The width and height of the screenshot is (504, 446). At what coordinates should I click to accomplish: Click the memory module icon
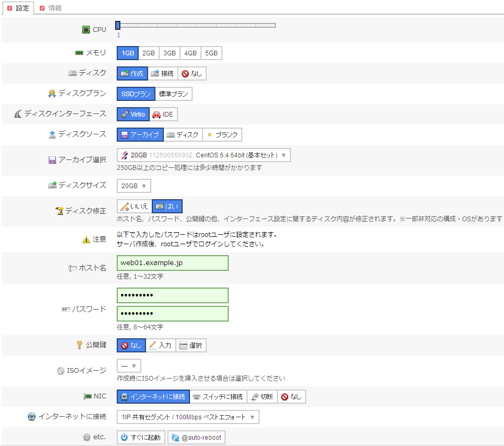pos(80,53)
